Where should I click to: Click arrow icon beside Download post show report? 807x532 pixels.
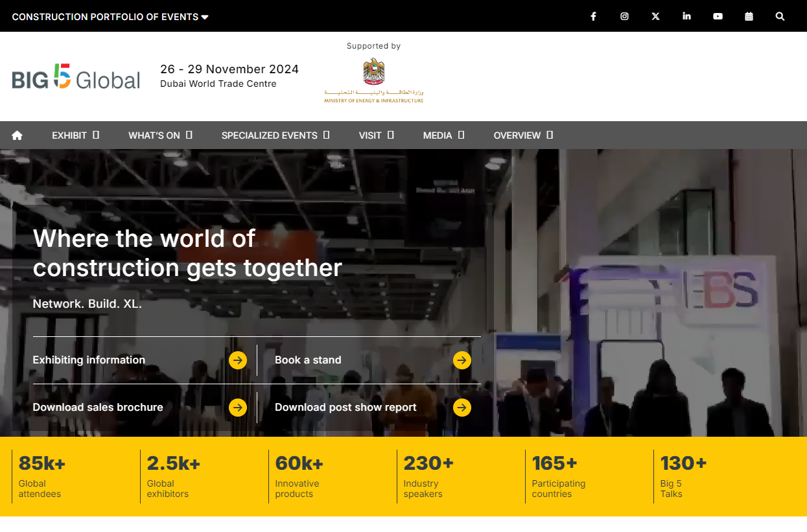click(x=462, y=407)
